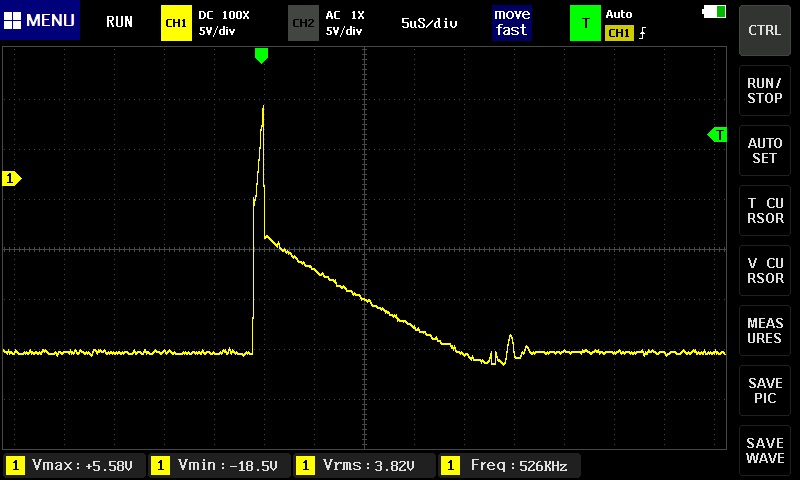800x480 pixels.
Task: Select the 5uS/div timebase setting
Action: (429, 22)
